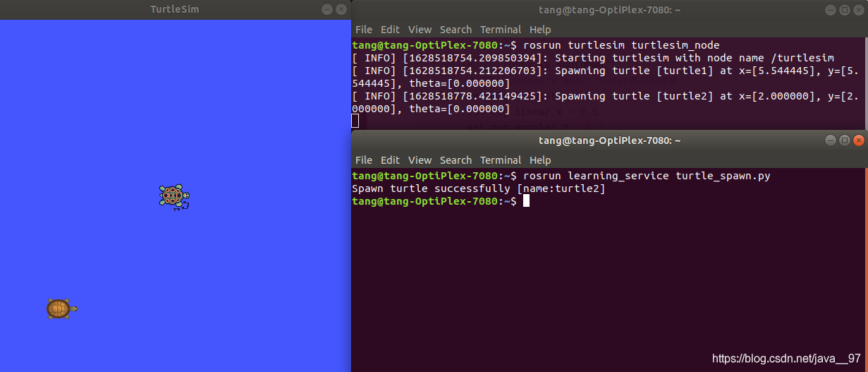Viewport: 868px width, 372px height.
Task: Open Edit menu in lower terminal
Action: pos(390,160)
